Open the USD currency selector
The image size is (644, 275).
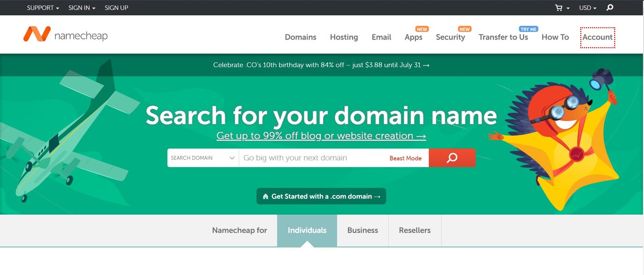pyautogui.click(x=587, y=8)
